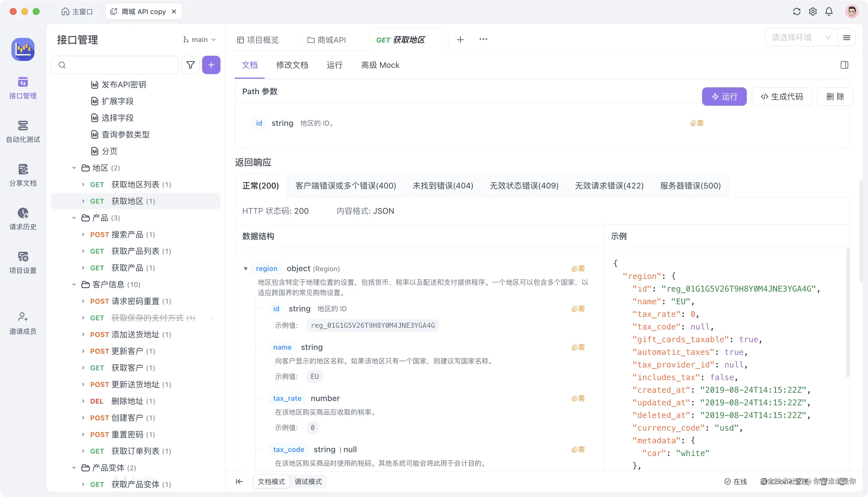Open the 未找到错误(404) response tab
The height and width of the screenshot is (497, 868).
443,185
